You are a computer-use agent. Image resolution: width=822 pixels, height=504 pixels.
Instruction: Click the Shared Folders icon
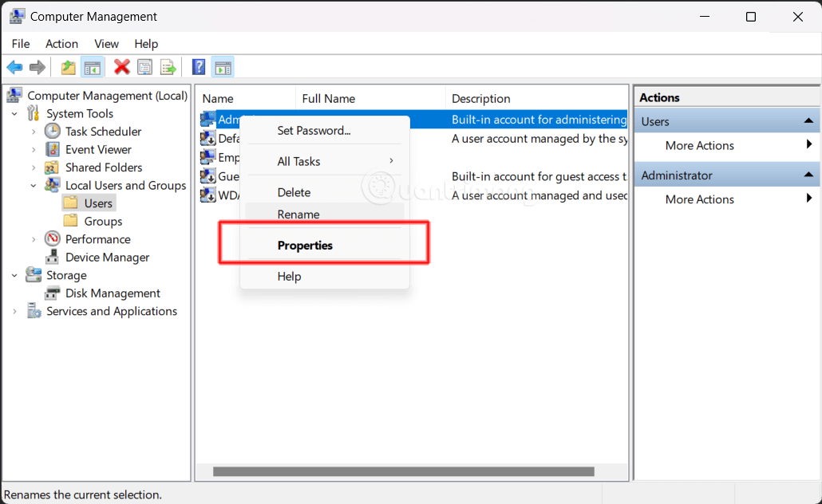point(52,167)
